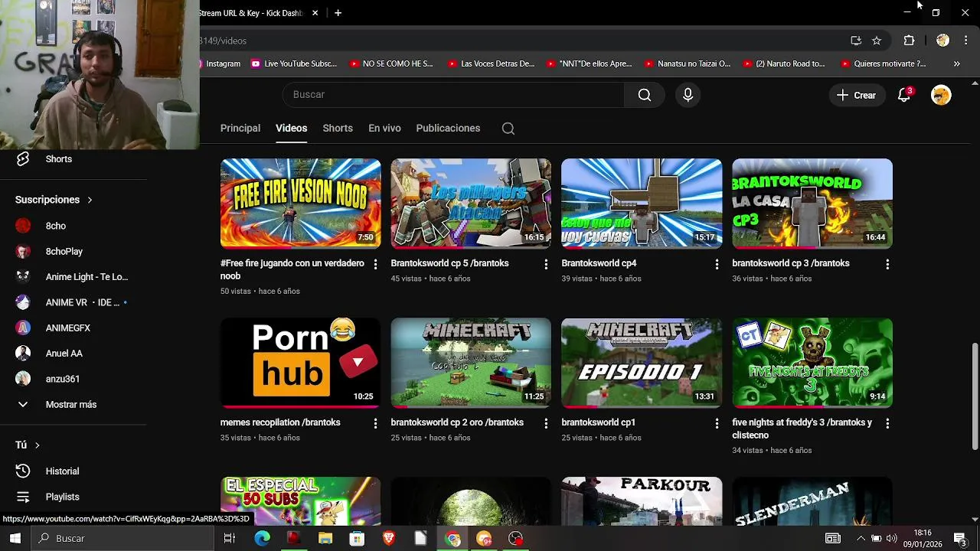The height and width of the screenshot is (551, 980).
Task: Open the notifications bell
Action: coord(904,95)
